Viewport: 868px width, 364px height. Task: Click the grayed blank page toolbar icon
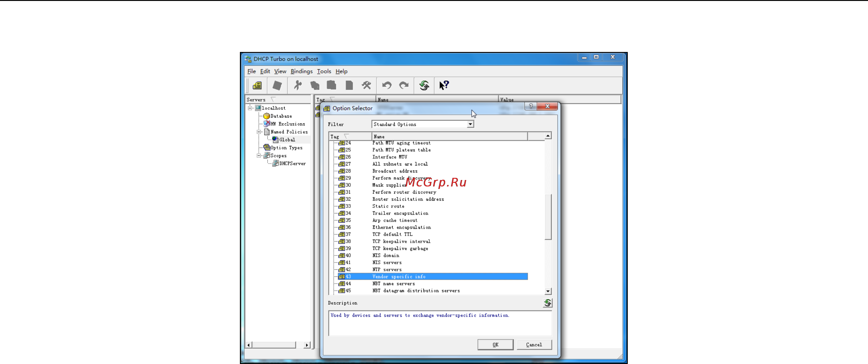point(349,86)
